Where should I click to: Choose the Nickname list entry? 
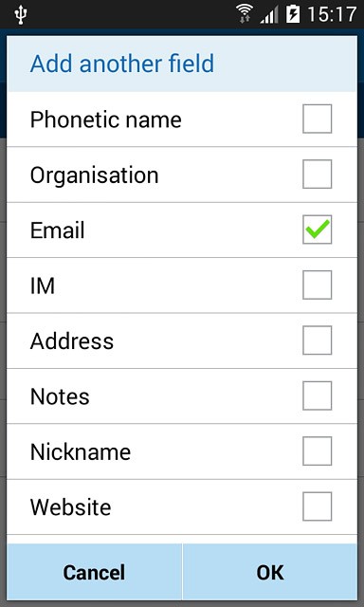point(182,451)
